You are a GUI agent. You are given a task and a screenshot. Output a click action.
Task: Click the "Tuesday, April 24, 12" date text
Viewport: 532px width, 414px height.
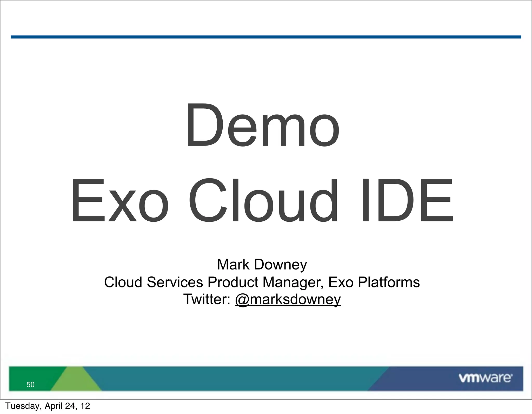tap(48, 406)
